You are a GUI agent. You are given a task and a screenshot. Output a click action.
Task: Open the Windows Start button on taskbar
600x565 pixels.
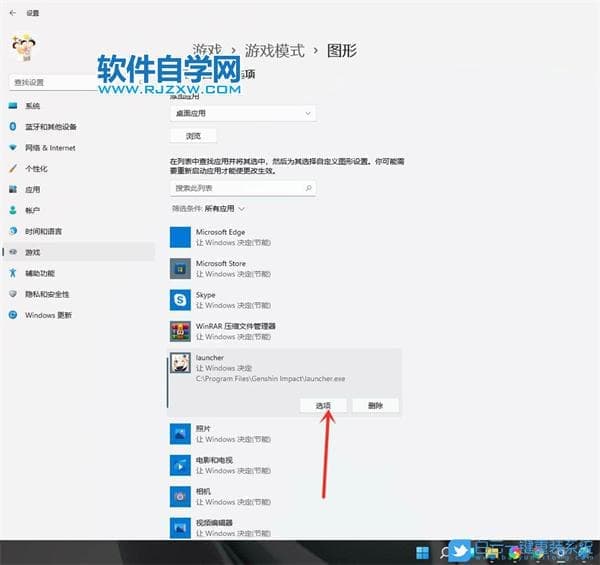click(x=422, y=552)
